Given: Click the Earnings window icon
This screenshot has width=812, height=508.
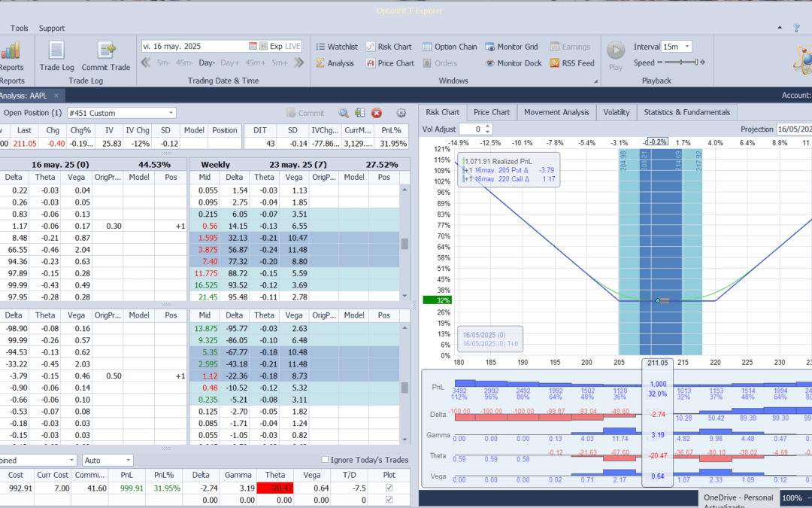Looking at the screenshot, I should (555, 47).
